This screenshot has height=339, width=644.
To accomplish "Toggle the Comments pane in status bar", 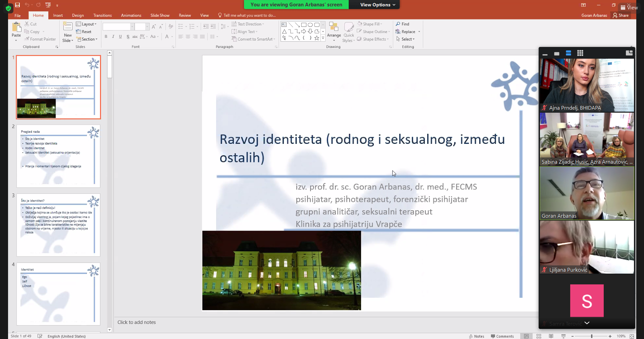I will (x=502, y=336).
